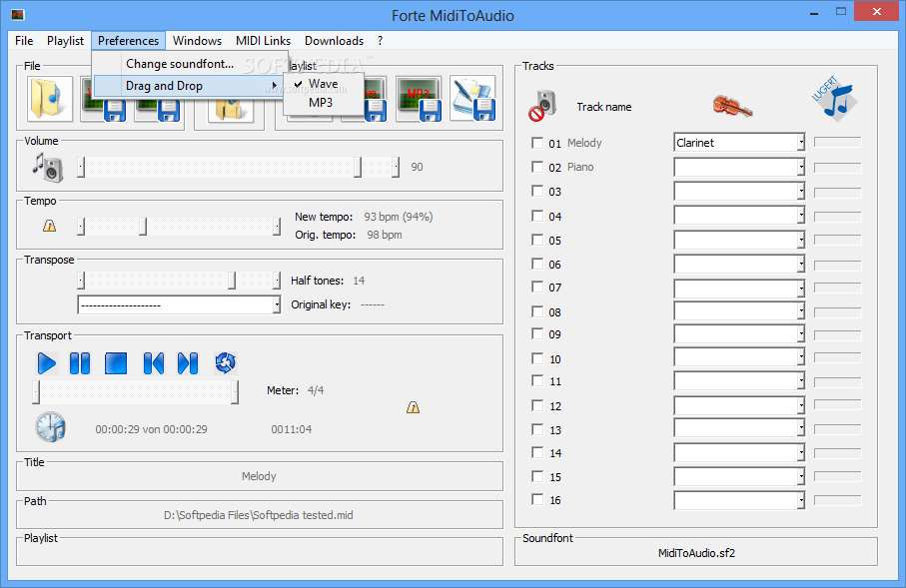This screenshot has height=588, width=906.
Task: Click the Volume speaker icon
Action: click(47, 168)
